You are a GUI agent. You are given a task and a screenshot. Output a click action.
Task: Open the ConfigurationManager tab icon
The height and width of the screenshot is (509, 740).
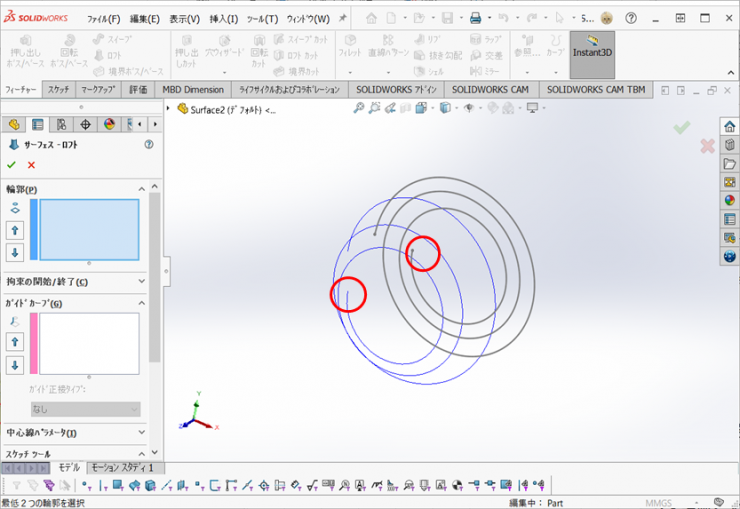click(x=61, y=125)
